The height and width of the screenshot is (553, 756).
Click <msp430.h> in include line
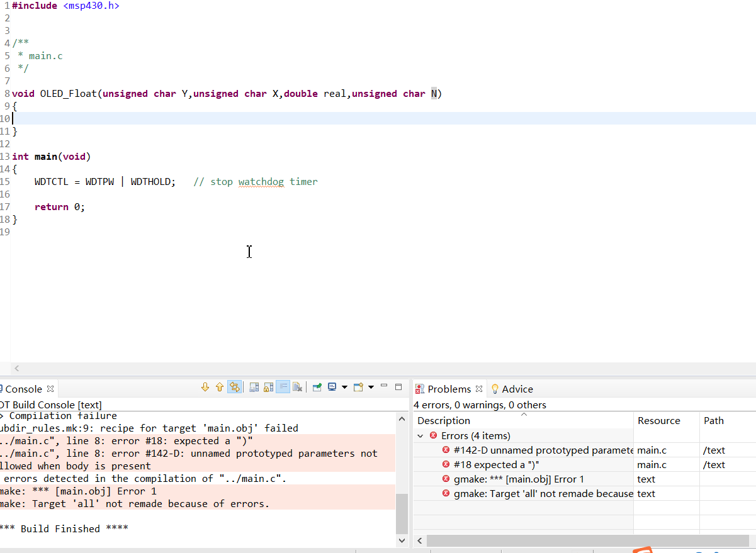(x=91, y=6)
